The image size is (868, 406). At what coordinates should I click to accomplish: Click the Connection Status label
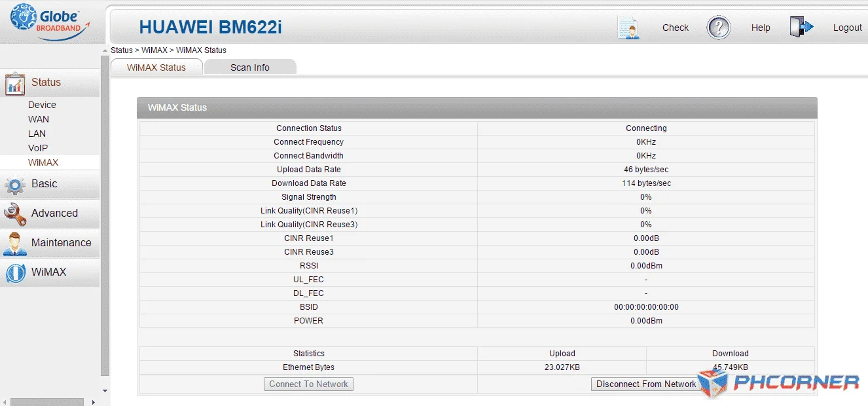coord(309,128)
